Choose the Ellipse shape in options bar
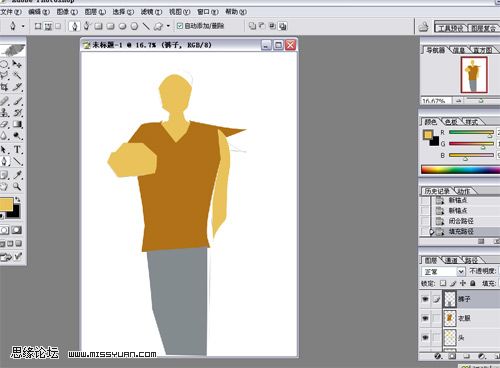The height and width of the screenshot is (368, 500). 122,26
